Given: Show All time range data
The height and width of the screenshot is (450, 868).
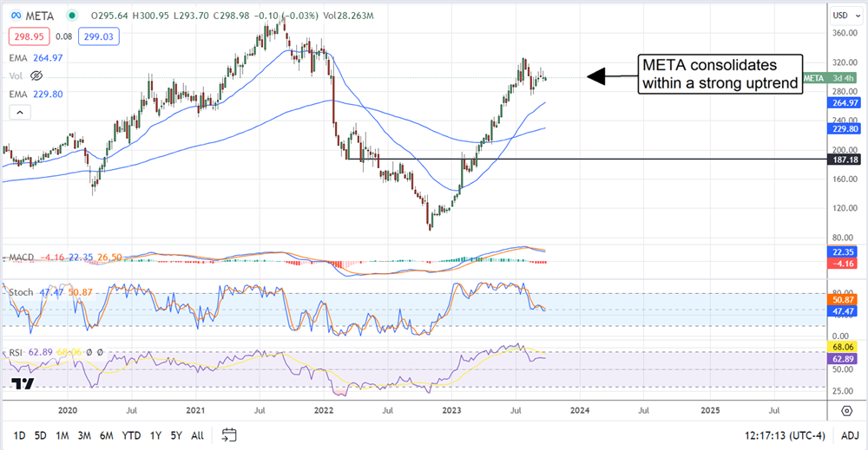Looking at the screenshot, I should [198, 434].
